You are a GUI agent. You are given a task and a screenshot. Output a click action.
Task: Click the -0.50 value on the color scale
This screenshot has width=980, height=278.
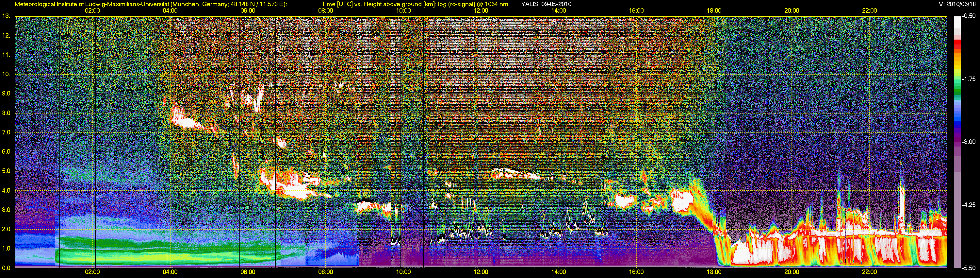click(x=969, y=16)
